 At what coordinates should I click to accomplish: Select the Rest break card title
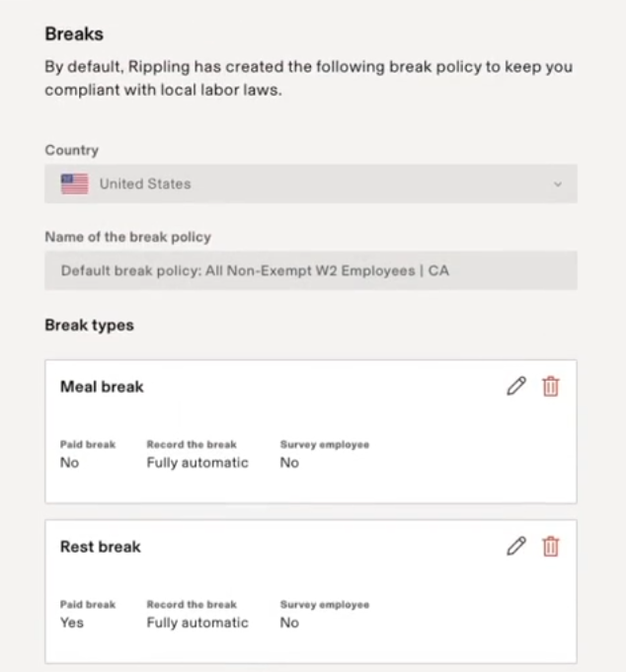(101, 547)
